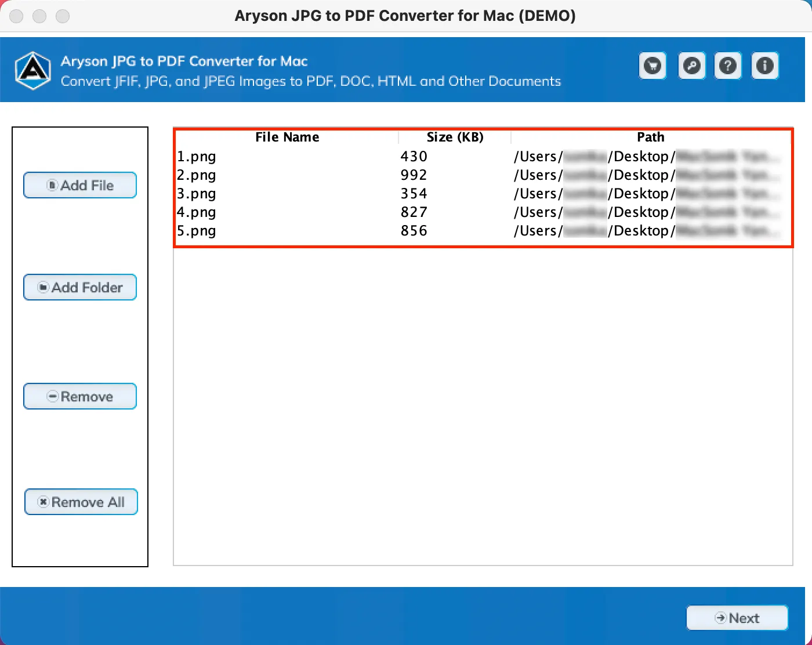Image resolution: width=812 pixels, height=645 pixels.
Task: Click the path cell of the 3.png row
Action: 651,194
